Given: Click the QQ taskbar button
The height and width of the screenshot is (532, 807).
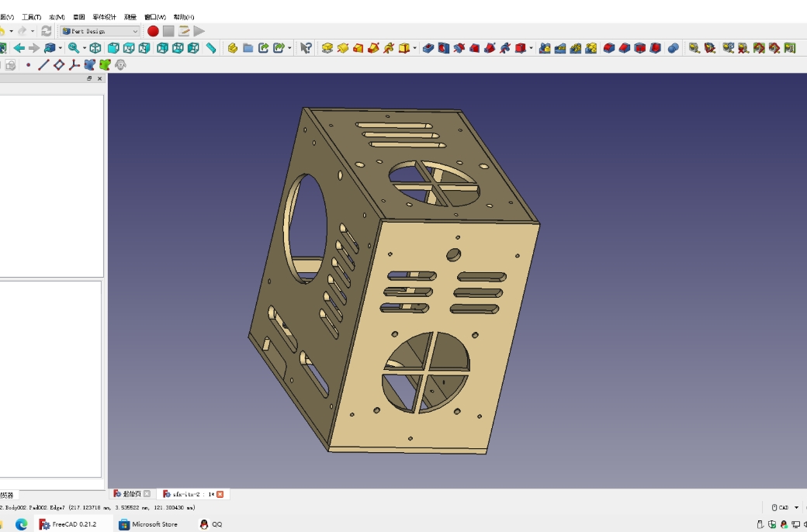Looking at the screenshot, I should (x=211, y=524).
